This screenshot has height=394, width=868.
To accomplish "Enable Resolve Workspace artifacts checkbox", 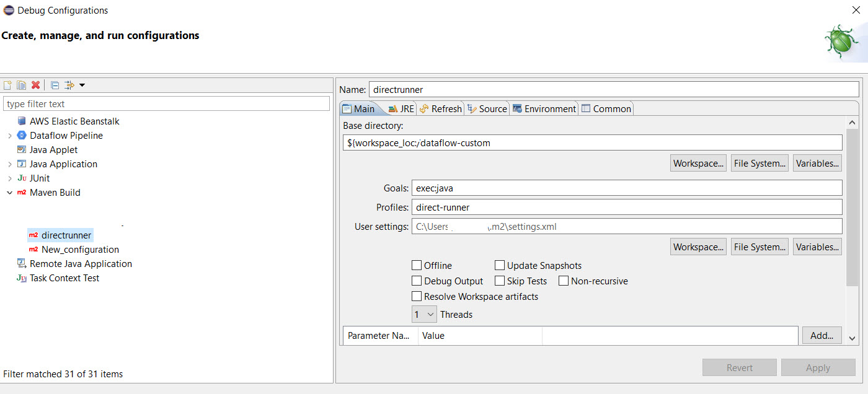I will click(417, 296).
